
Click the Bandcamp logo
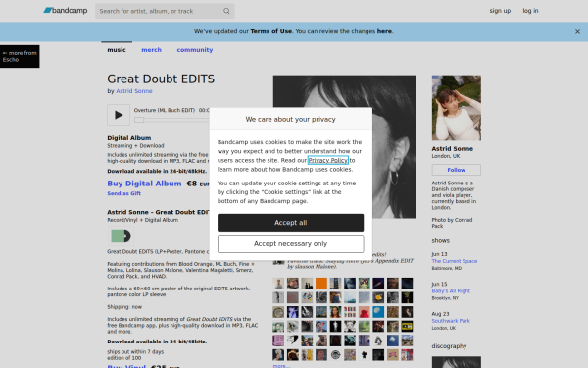pos(66,11)
